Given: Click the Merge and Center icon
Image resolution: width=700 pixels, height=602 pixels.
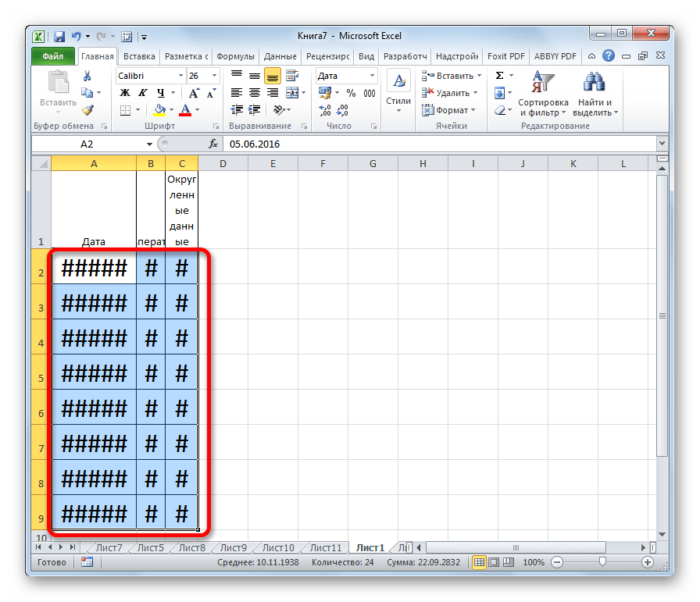Looking at the screenshot, I should (x=291, y=110).
